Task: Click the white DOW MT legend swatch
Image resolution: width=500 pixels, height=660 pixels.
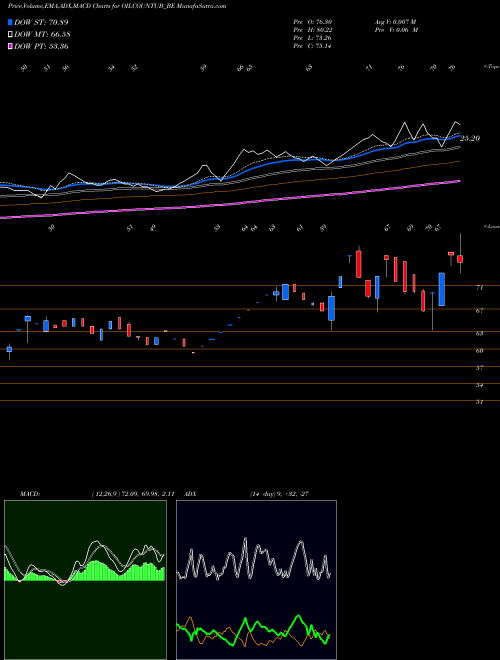Action: [x=10, y=35]
